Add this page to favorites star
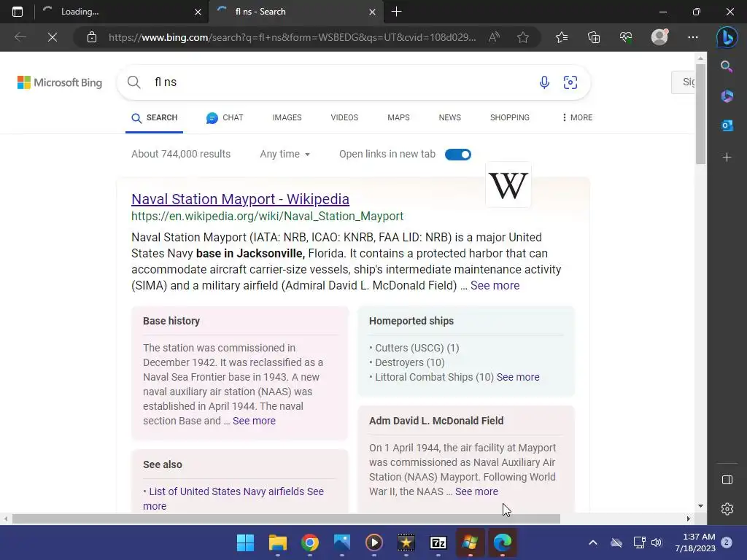Image resolution: width=747 pixels, height=560 pixels. coord(522,37)
